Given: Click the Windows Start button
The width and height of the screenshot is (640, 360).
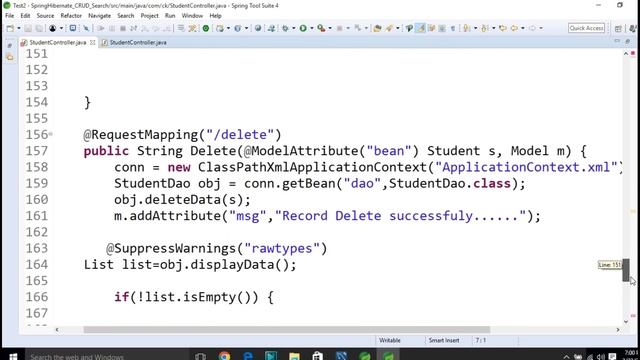Looking at the screenshot, I should (x=13, y=356).
